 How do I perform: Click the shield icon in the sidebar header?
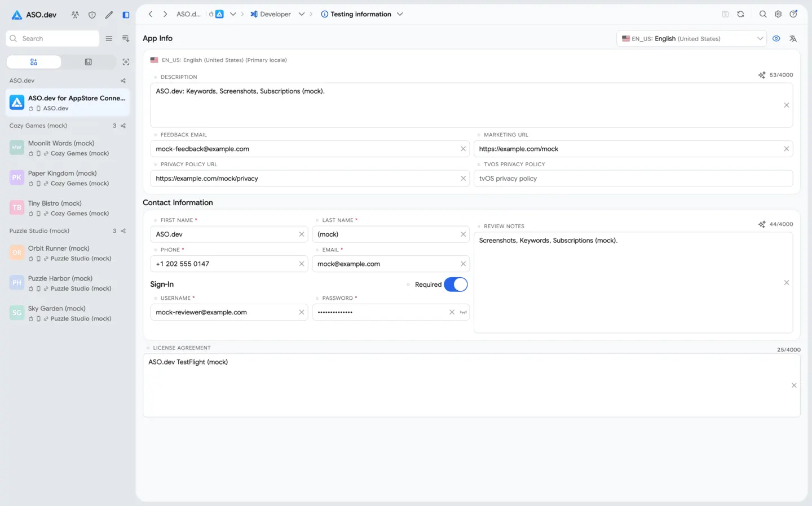[92, 15]
